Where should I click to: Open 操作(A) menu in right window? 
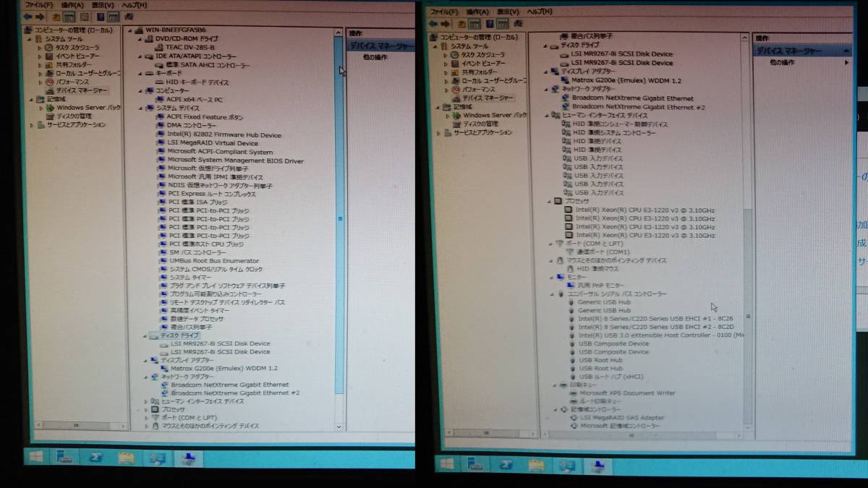click(x=478, y=12)
